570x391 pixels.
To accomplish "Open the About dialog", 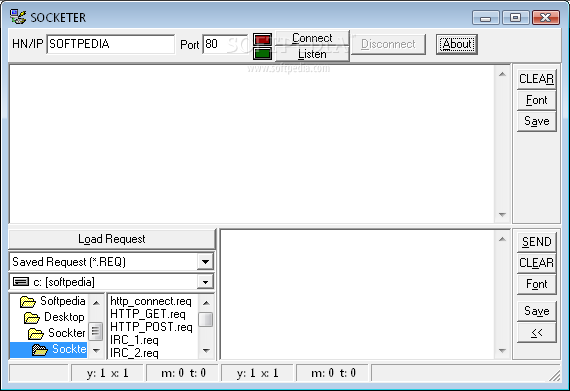I will click(457, 44).
